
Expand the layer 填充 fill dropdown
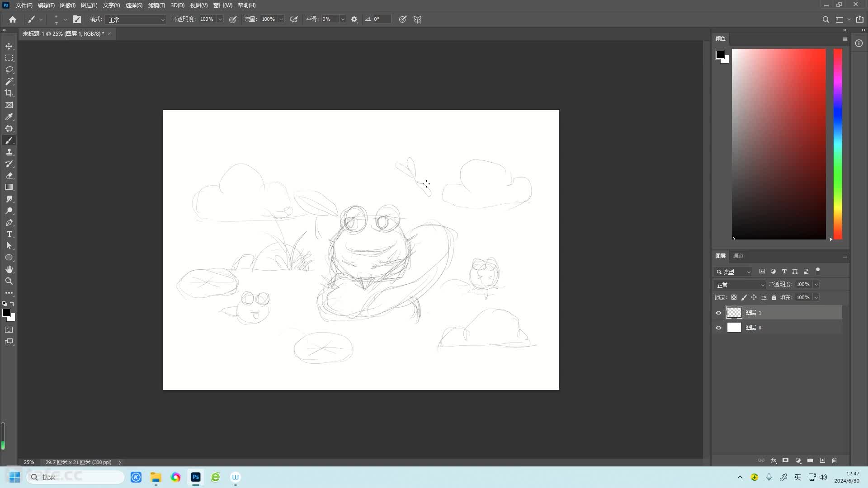click(x=816, y=298)
